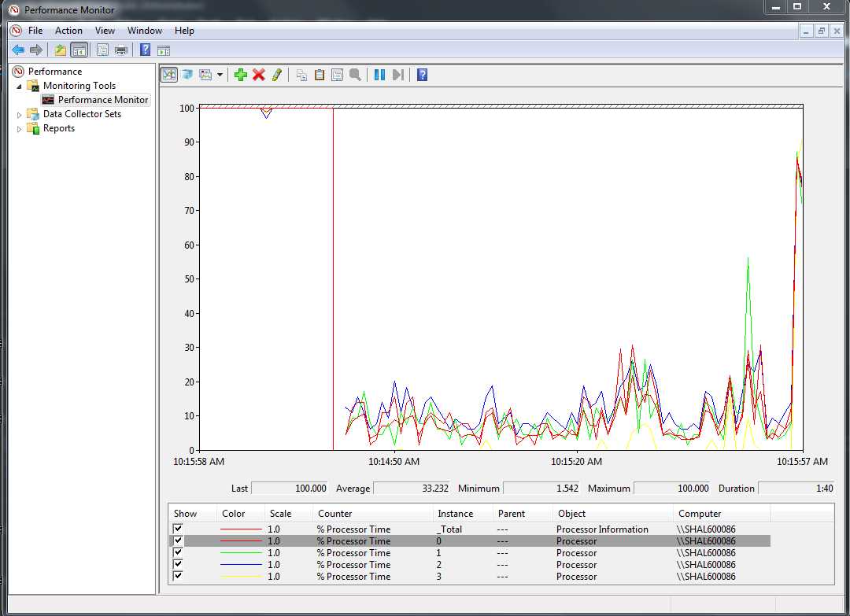The height and width of the screenshot is (616, 850).
Task: Sort counters by the Instance column header
Action: coord(455,514)
